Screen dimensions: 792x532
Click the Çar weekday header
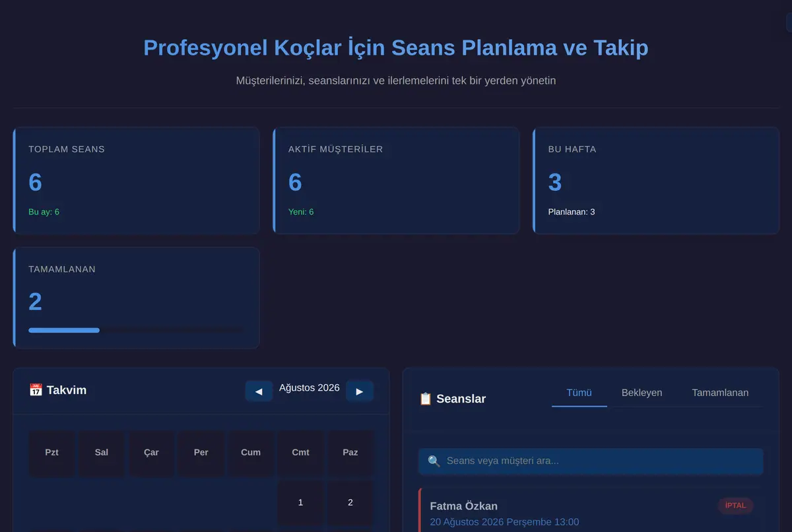click(x=151, y=453)
